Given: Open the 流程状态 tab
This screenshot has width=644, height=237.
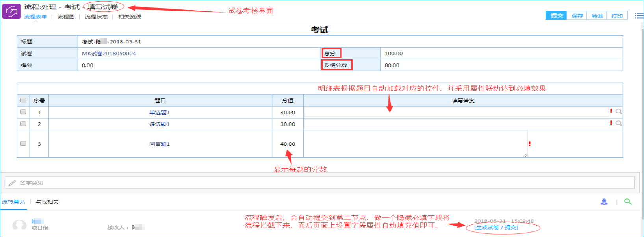Looking at the screenshot, I should [96, 17].
